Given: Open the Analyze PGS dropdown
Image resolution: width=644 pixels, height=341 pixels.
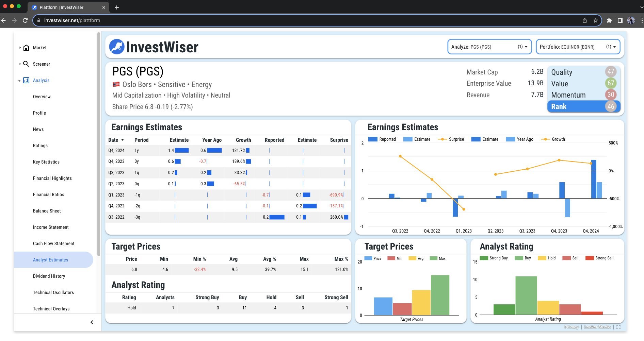Looking at the screenshot, I should (x=489, y=47).
